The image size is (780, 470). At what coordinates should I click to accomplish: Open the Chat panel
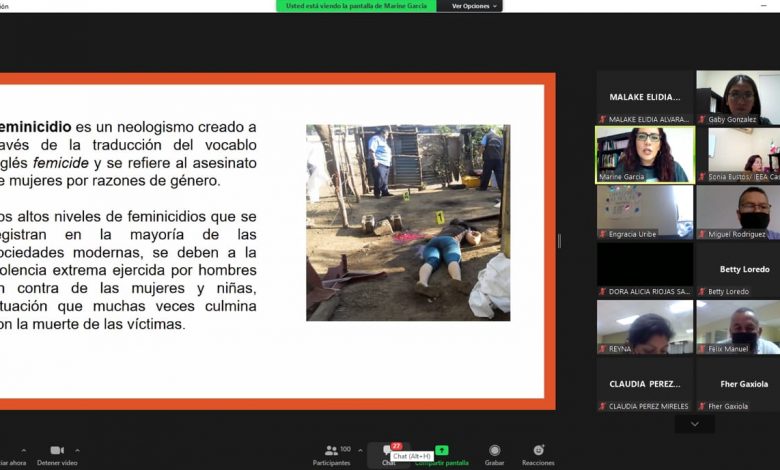388,454
